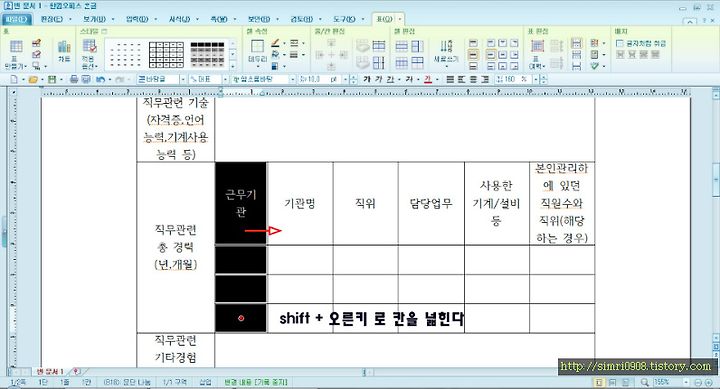Click the zoom out minus button

tap(698, 382)
